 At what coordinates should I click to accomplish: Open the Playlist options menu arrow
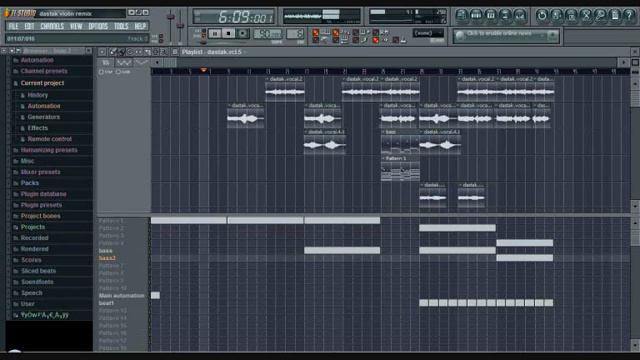[x=102, y=52]
